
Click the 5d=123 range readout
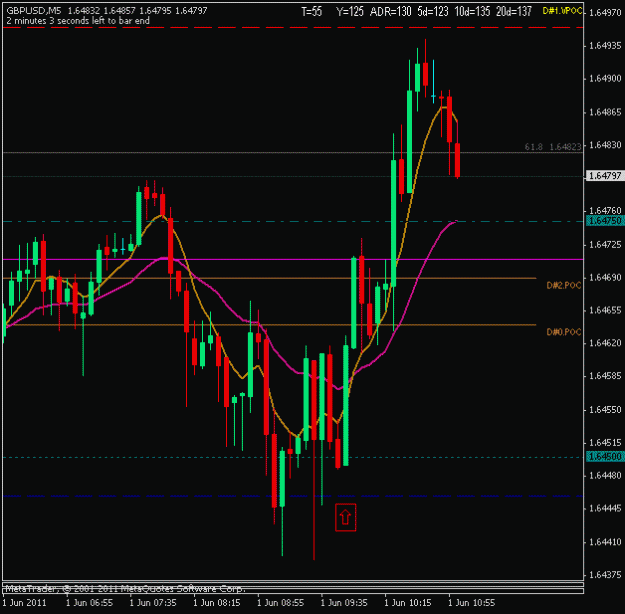(x=432, y=12)
